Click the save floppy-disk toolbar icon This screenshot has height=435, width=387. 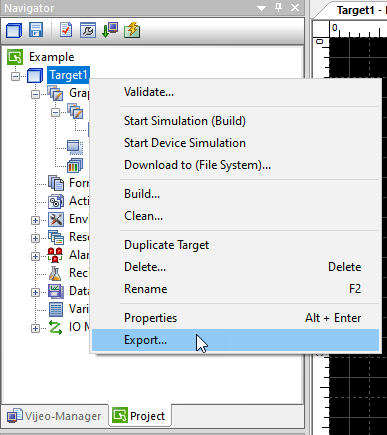(36, 30)
